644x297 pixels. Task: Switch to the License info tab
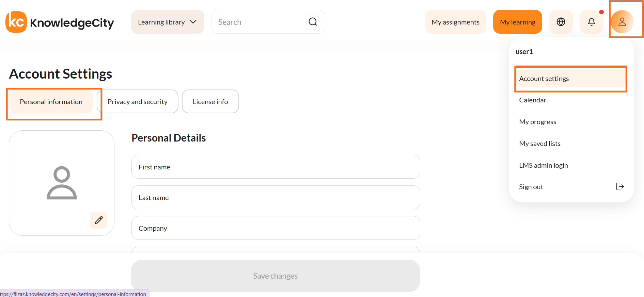coord(210,102)
